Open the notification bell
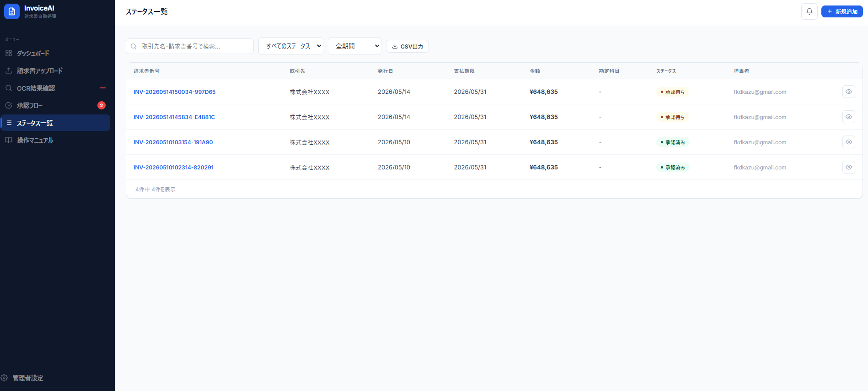The height and width of the screenshot is (391, 868). 809,11
